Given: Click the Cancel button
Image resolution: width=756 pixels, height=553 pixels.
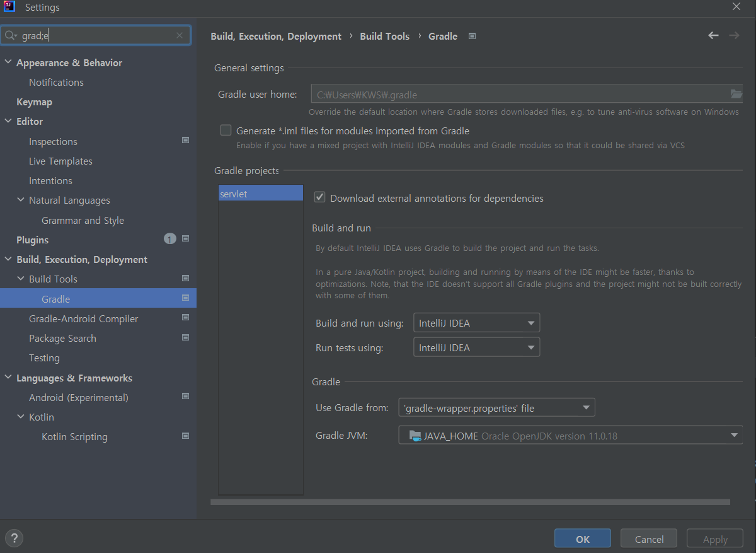Looking at the screenshot, I should click(x=649, y=538).
